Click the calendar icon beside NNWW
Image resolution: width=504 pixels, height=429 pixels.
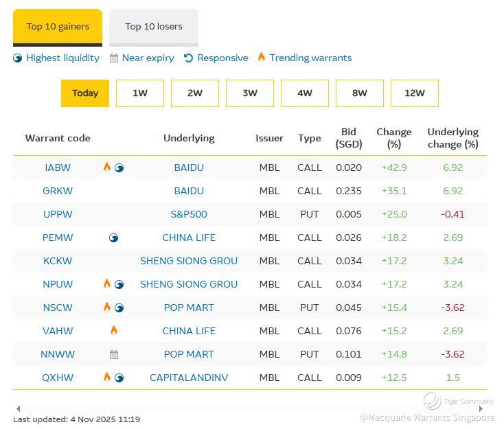click(114, 354)
